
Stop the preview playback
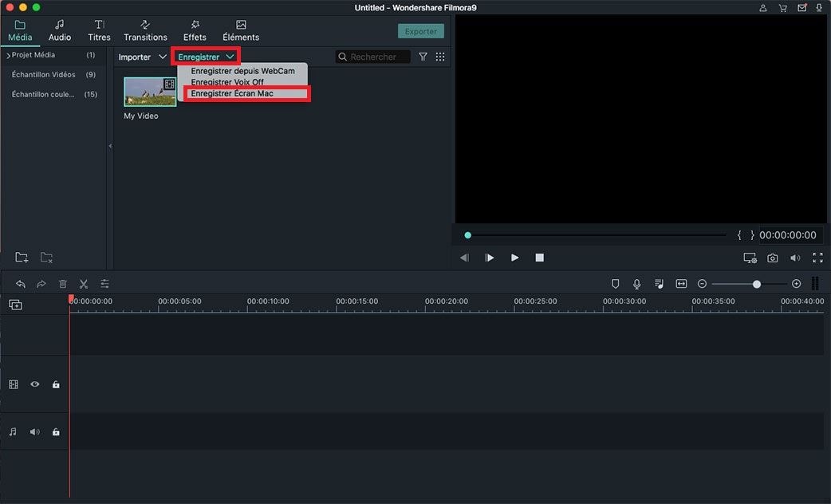coord(540,258)
